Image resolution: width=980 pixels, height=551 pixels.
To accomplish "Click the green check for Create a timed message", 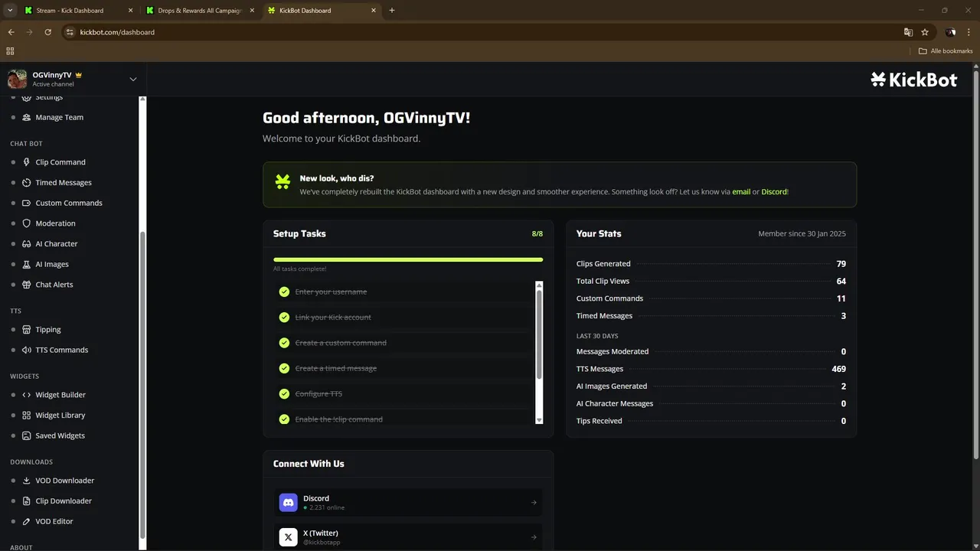I will [x=284, y=368].
